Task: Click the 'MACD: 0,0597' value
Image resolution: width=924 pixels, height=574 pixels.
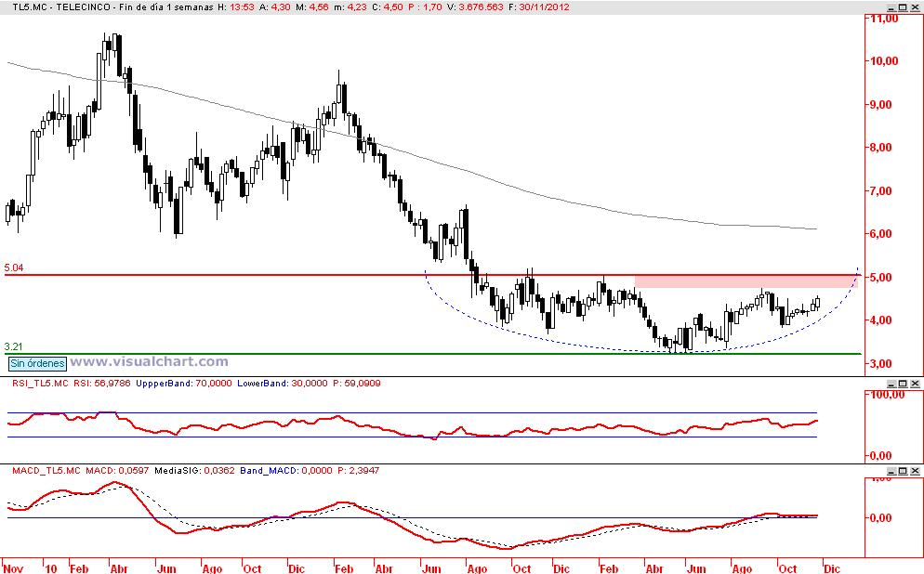Action: 117,471
